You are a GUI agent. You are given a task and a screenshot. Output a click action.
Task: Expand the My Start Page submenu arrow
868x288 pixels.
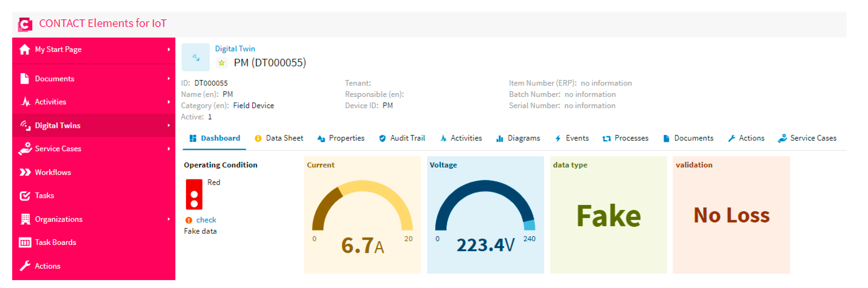click(169, 50)
